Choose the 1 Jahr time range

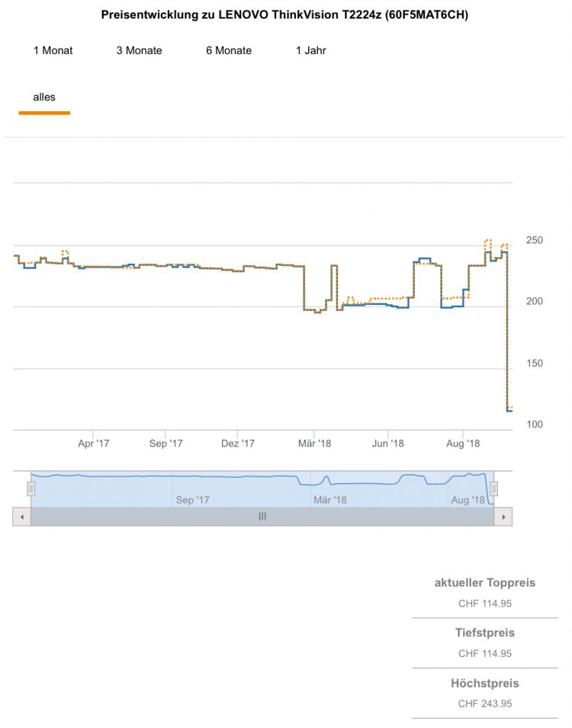[311, 50]
